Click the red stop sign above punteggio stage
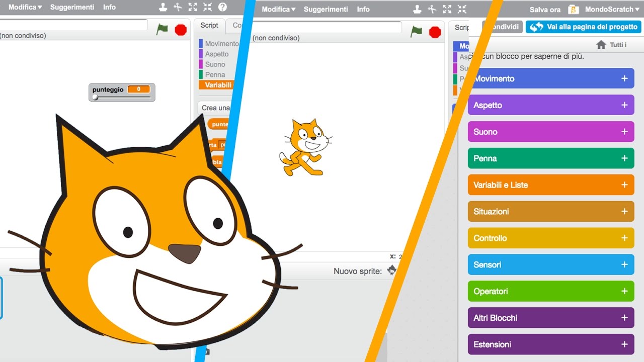This screenshot has height=362, width=644. (181, 30)
